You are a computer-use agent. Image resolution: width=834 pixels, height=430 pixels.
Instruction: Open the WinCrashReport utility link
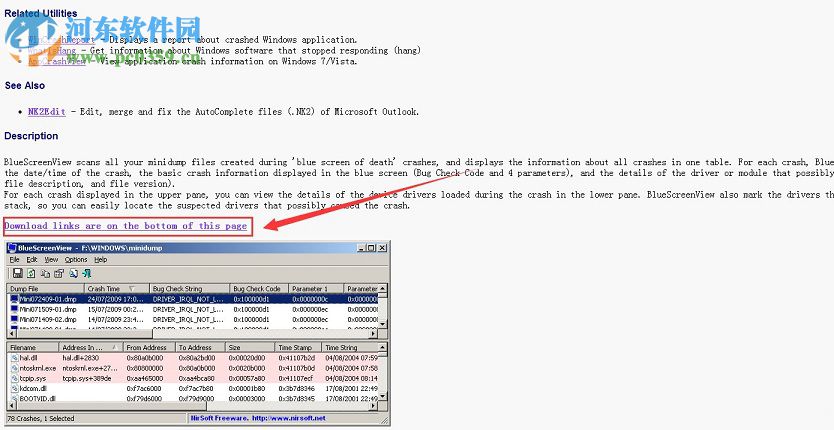click(x=61, y=40)
